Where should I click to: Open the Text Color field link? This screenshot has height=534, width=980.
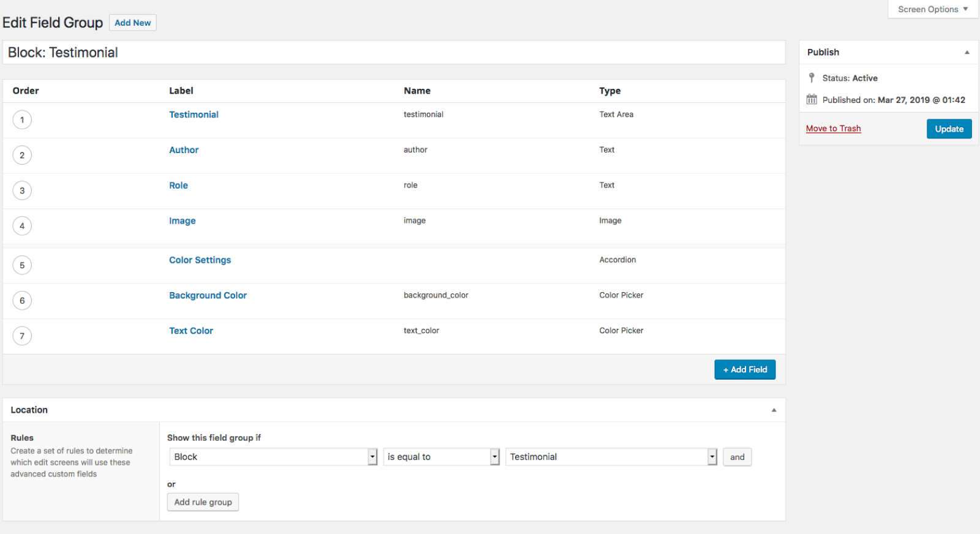[x=191, y=331]
